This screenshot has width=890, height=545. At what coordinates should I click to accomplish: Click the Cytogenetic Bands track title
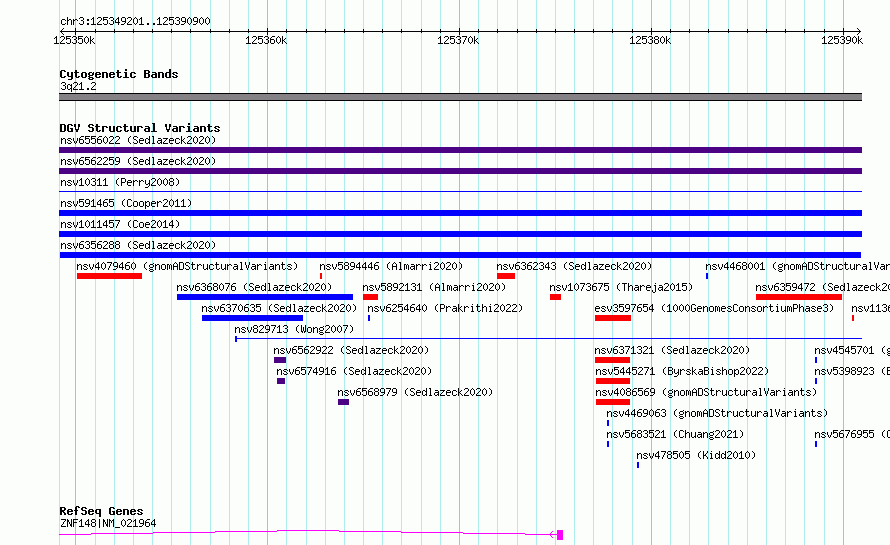119,74
